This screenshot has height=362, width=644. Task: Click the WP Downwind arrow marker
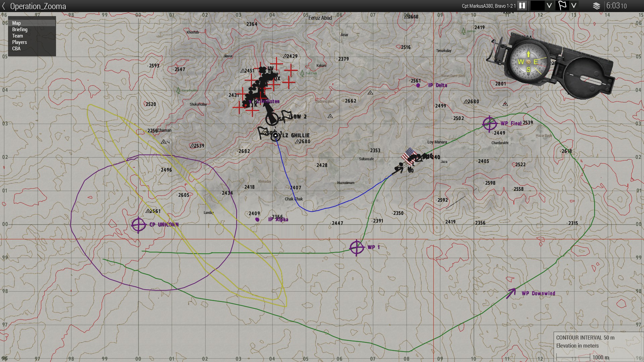[511, 293]
